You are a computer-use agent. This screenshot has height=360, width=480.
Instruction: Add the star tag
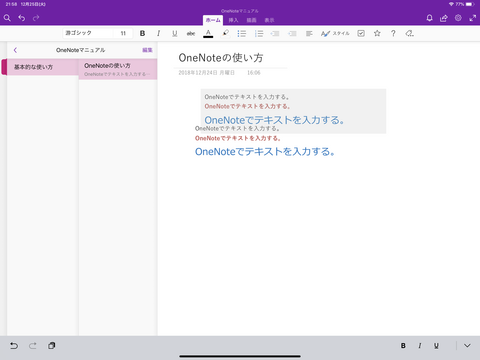377,33
